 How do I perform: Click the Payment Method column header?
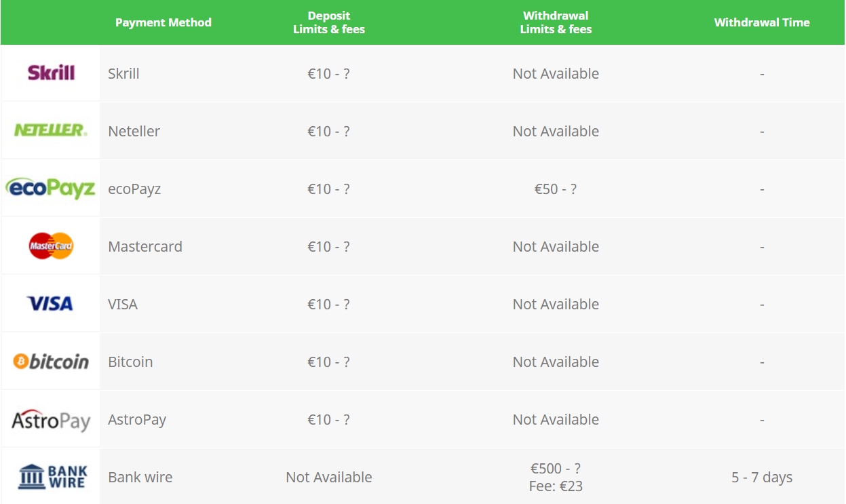click(163, 22)
